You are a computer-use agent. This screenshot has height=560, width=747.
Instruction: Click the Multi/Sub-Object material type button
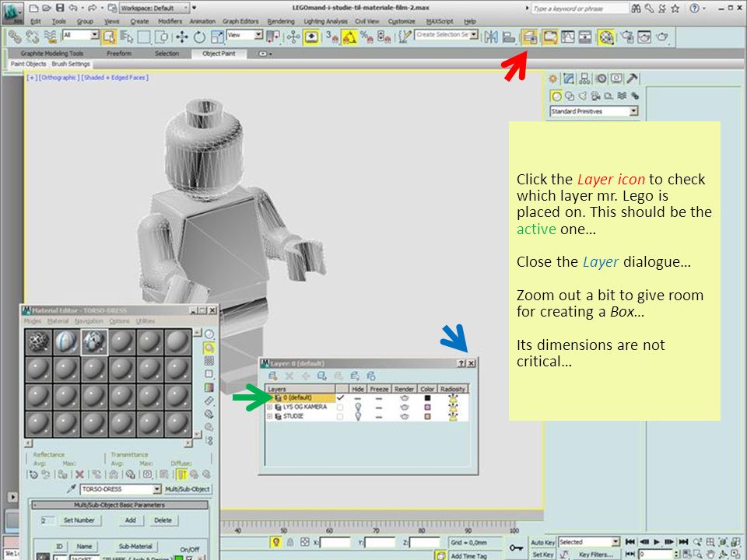point(188,489)
